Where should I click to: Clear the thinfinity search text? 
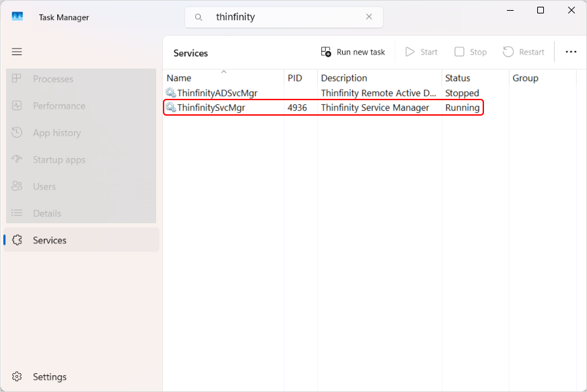[x=369, y=17]
